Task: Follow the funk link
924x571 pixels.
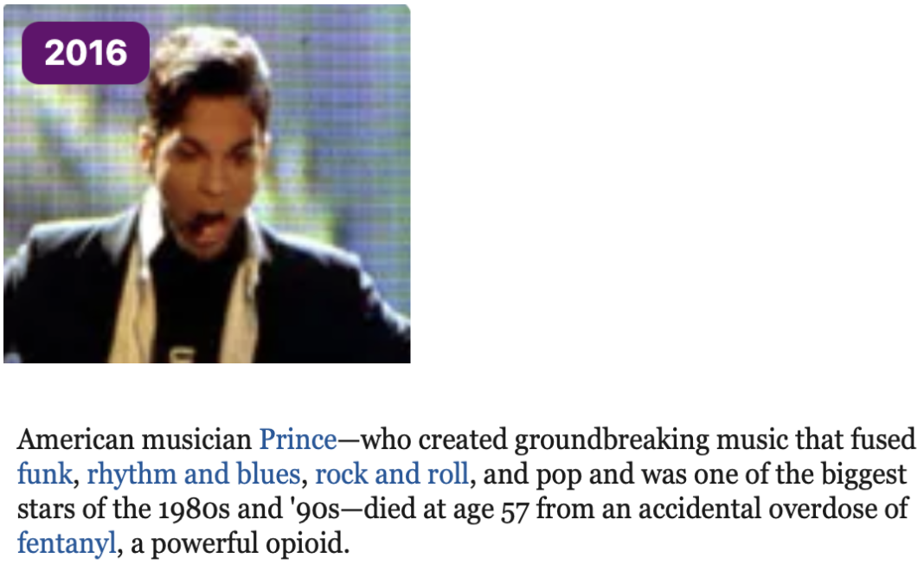Action: (44, 474)
